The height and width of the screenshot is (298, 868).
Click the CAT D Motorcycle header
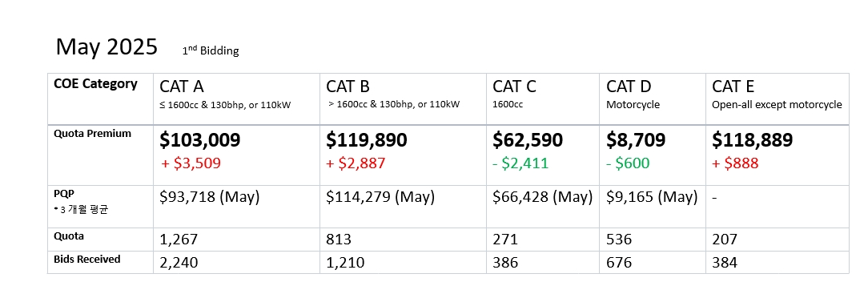tap(652, 99)
